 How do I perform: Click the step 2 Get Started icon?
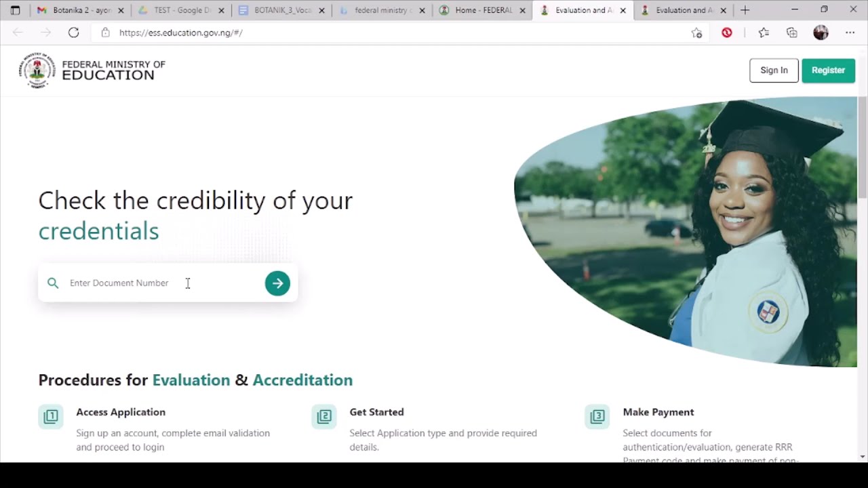[324, 416]
